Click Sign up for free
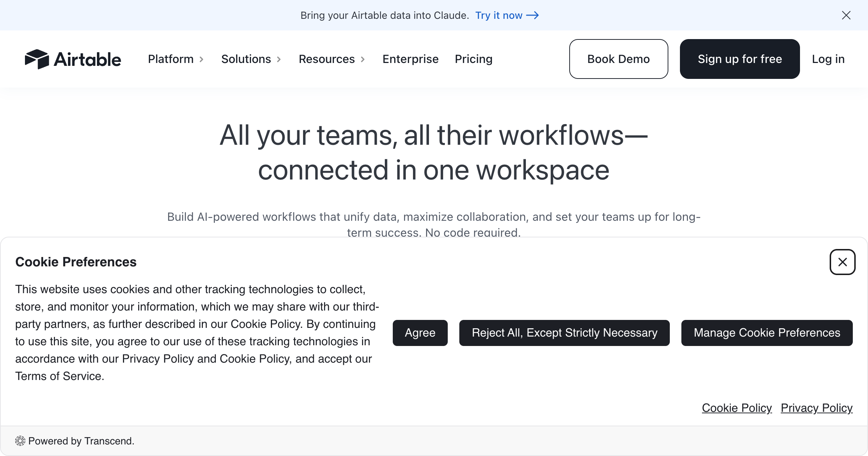 (740, 59)
